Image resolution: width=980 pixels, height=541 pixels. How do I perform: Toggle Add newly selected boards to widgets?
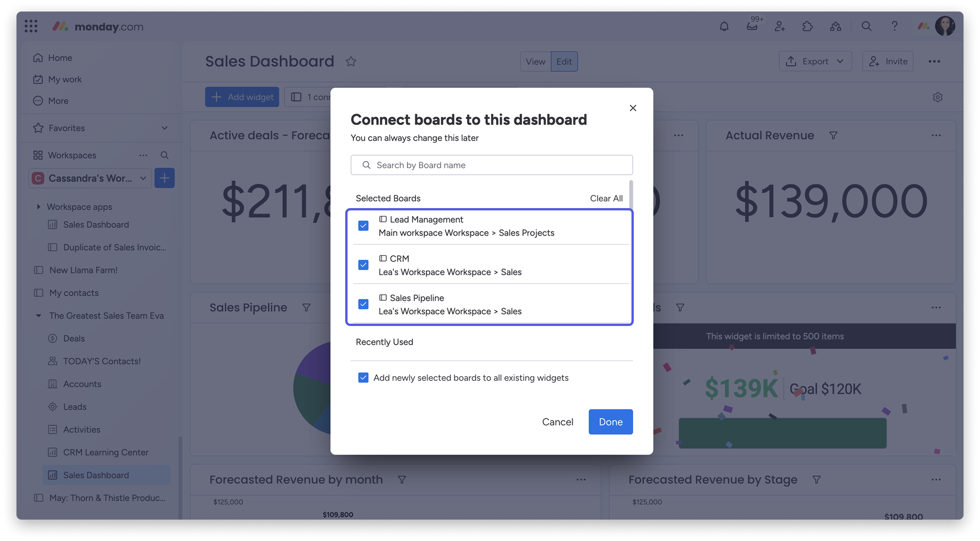click(x=363, y=378)
